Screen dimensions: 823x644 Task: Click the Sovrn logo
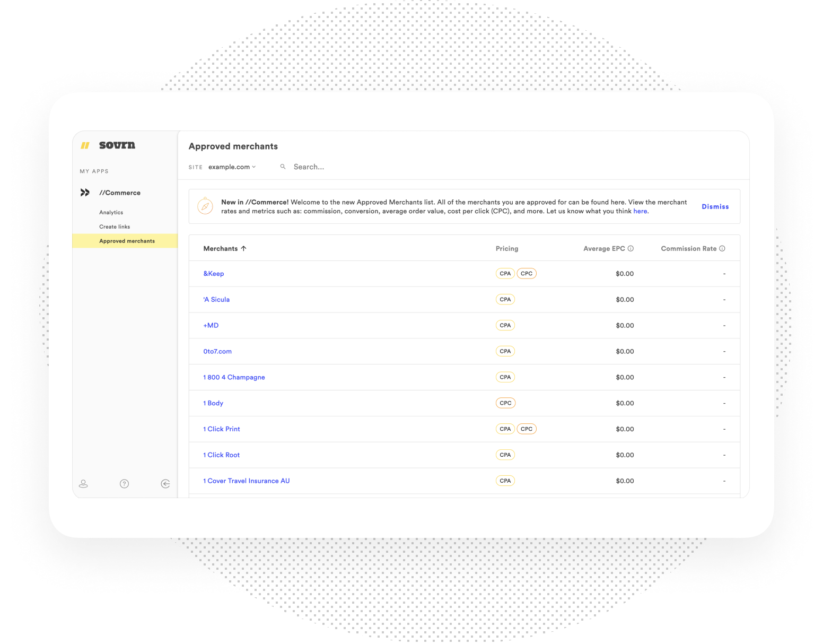pyautogui.click(x=108, y=145)
